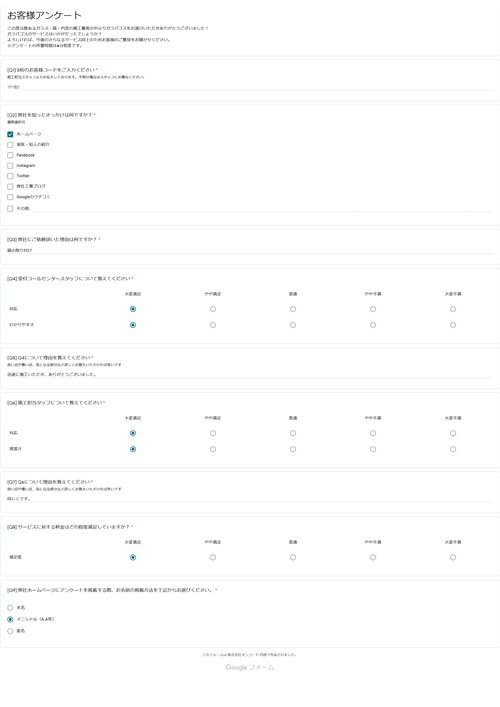Select やや満足 in Q6 second row
This screenshot has width=500, height=707.
213,449
